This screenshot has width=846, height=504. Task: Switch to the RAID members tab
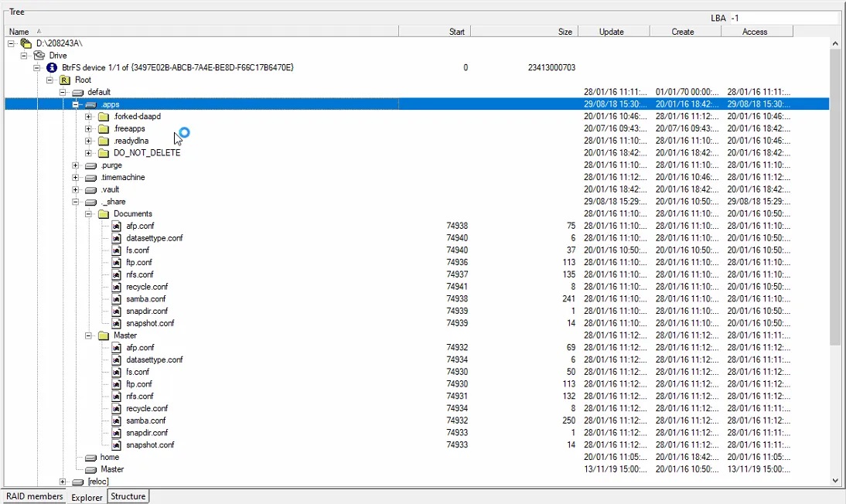[34, 496]
